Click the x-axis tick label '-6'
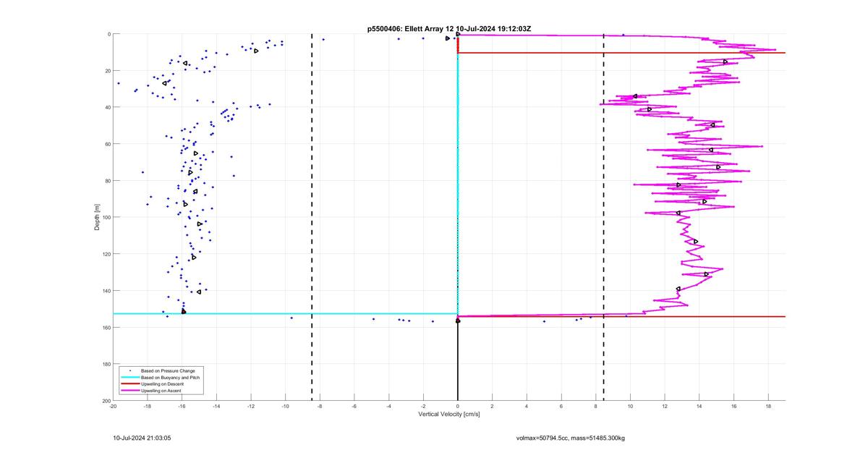 354,407
